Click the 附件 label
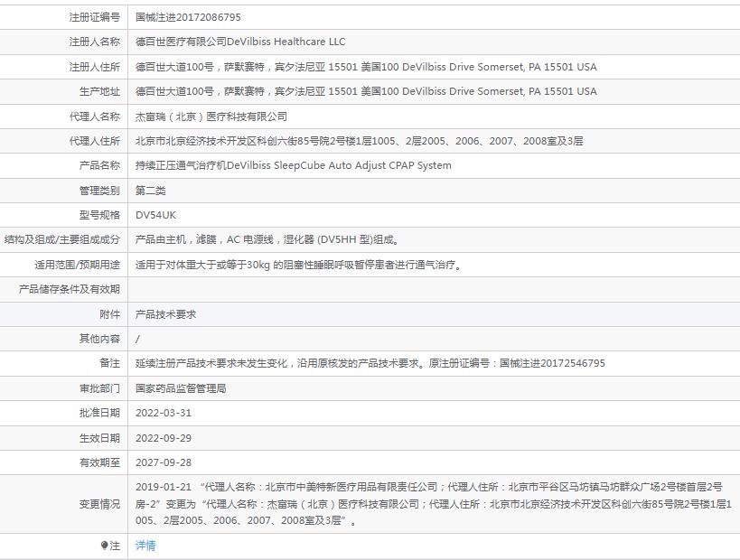The height and width of the screenshot is (560, 740). click(x=109, y=314)
